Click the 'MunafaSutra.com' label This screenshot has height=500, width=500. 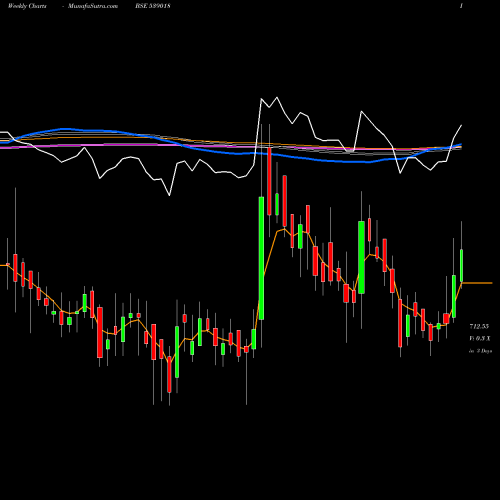(93, 6)
